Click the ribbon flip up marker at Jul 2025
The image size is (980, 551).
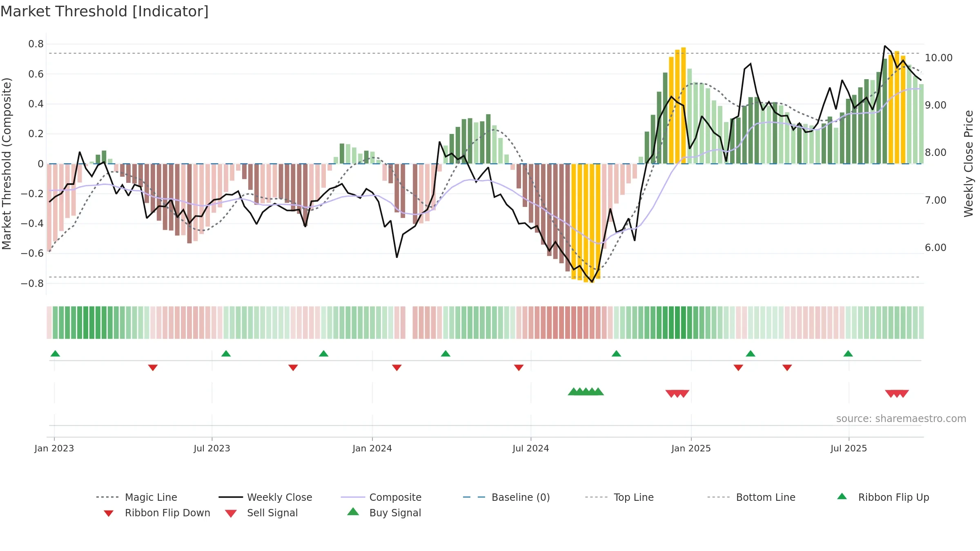pos(848,353)
